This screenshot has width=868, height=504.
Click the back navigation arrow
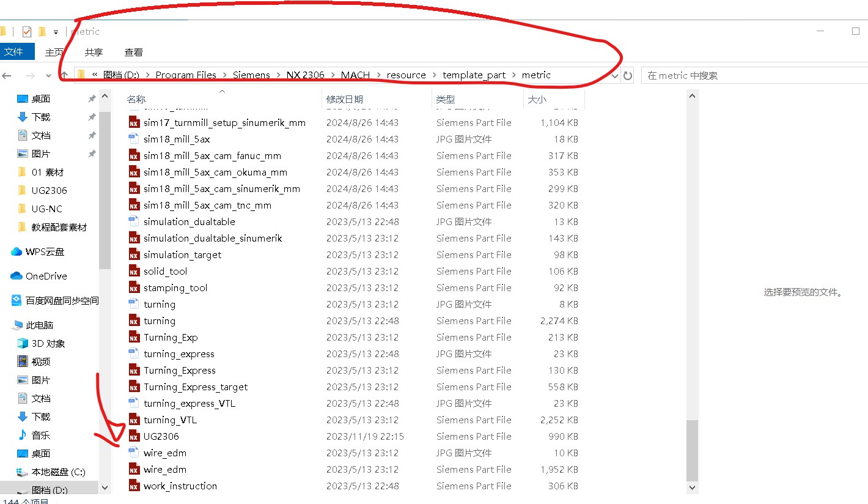(x=7, y=76)
